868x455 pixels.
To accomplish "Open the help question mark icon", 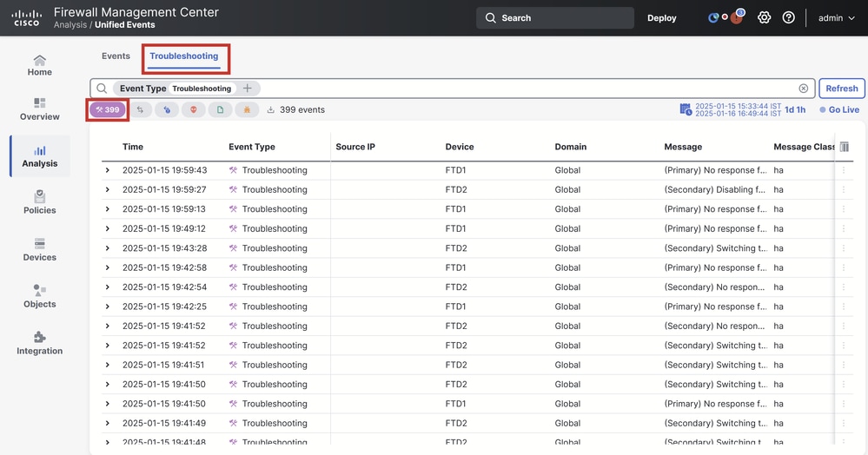I will coord(788,17).
